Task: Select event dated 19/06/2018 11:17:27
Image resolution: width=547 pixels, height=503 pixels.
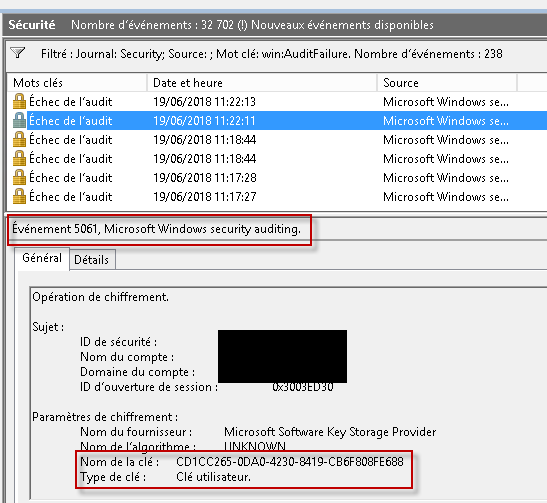Action: click(x=205, y=197)
